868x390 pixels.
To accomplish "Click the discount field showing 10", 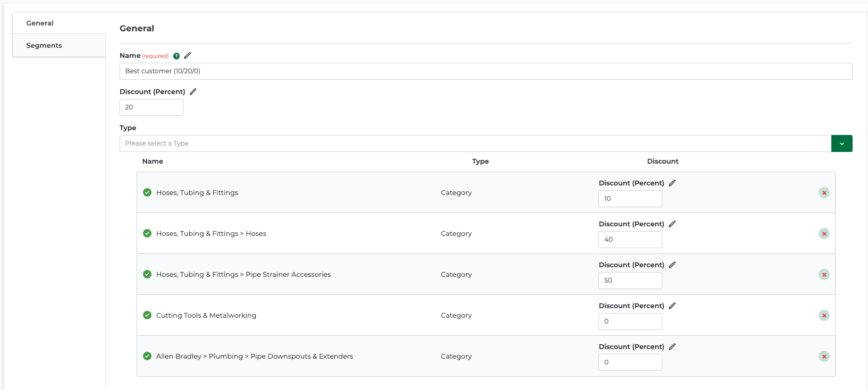I will coord(630,199).
